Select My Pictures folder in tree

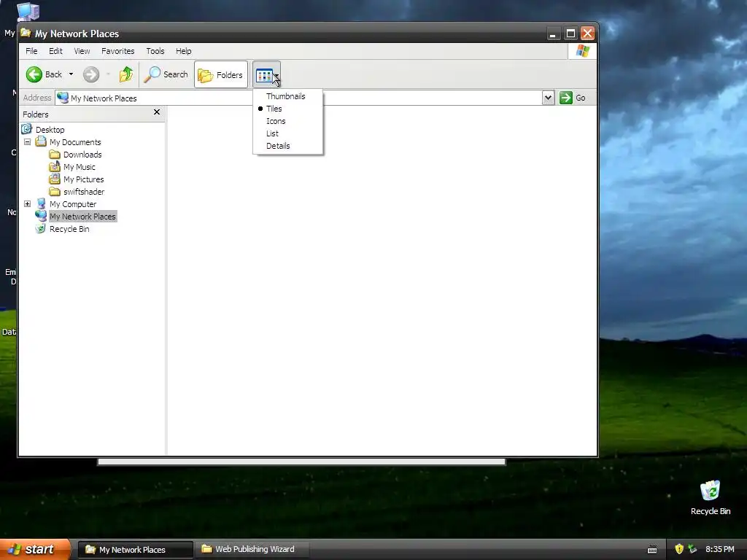83,179
